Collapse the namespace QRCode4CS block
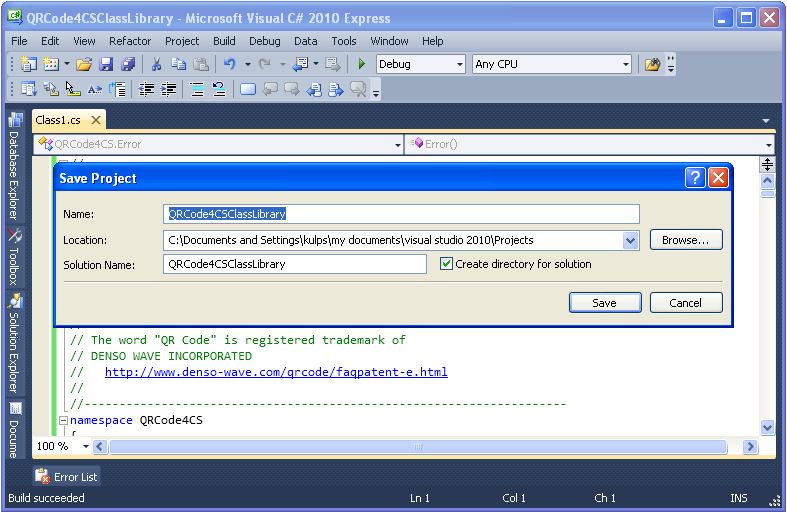The height and width of the screenshot is (513, 787). pos(63,420)
